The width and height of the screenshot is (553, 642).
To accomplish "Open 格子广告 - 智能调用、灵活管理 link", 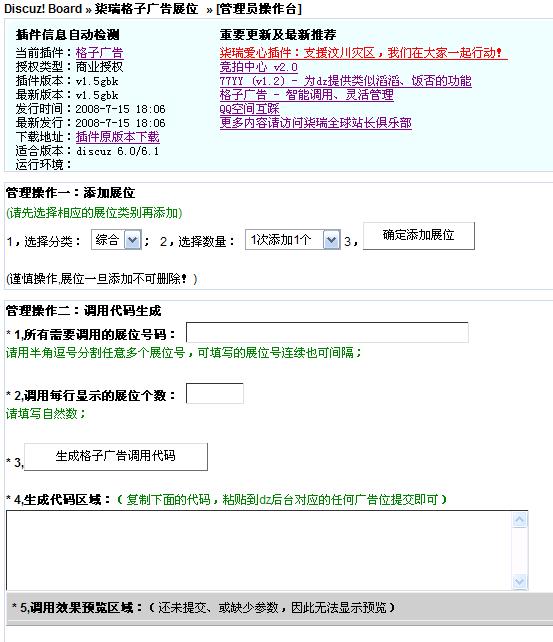I will [307, 95].
